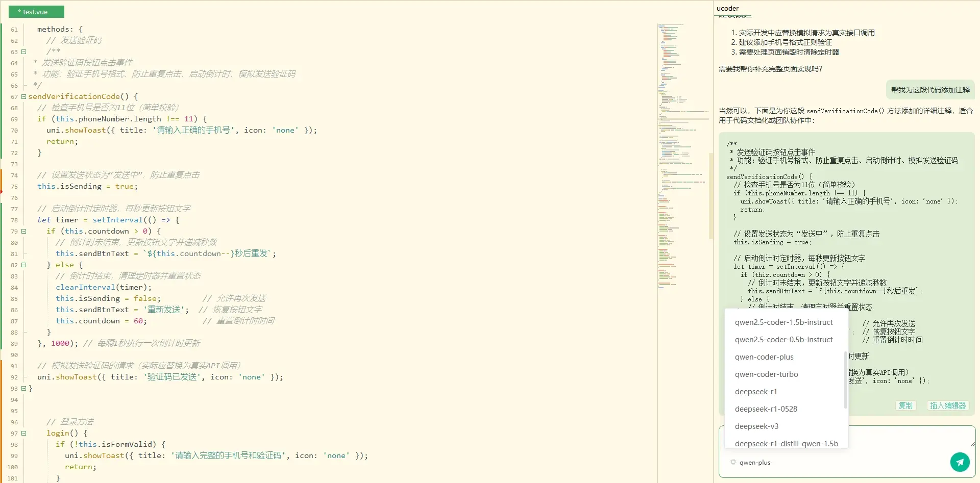Send the chat message with paper plane button
Image resolution: width=980 pixels, height=483 pixels.
pyautogui.click(x=960, y=462)
